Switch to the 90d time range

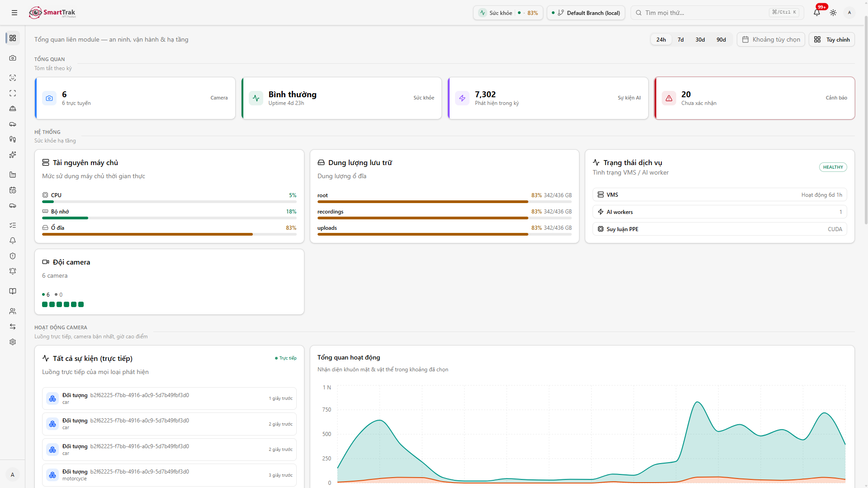pyautogui.click(x=721, y=40)
